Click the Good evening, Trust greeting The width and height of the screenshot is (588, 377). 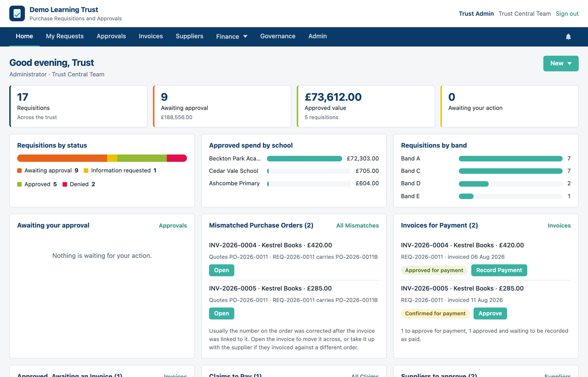51,63
